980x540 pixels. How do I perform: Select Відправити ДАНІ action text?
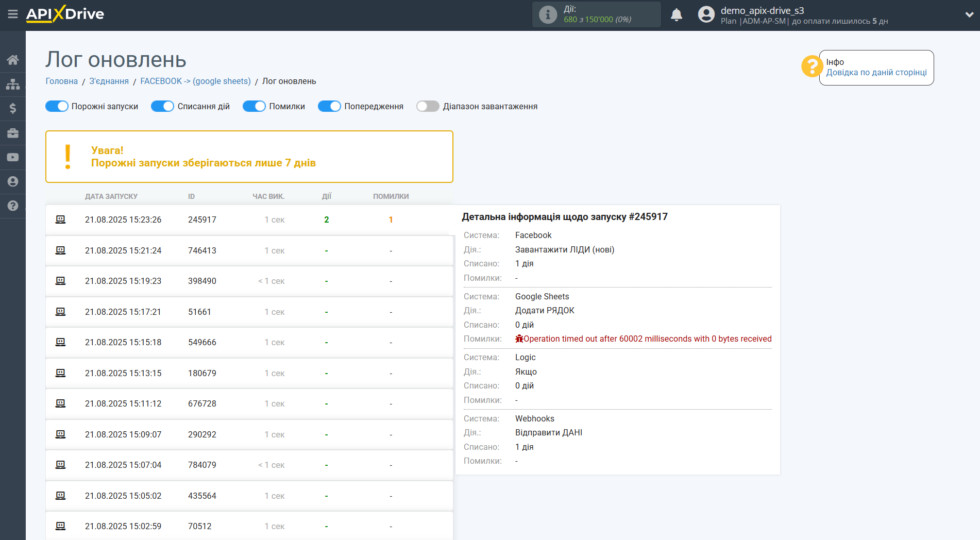pyautogui.click(x=549, y=432)
